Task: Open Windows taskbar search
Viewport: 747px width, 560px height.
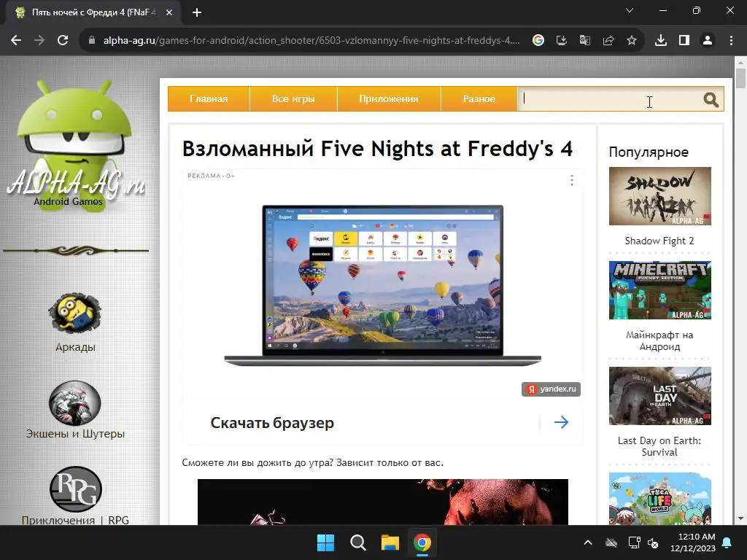Action: 357,542
